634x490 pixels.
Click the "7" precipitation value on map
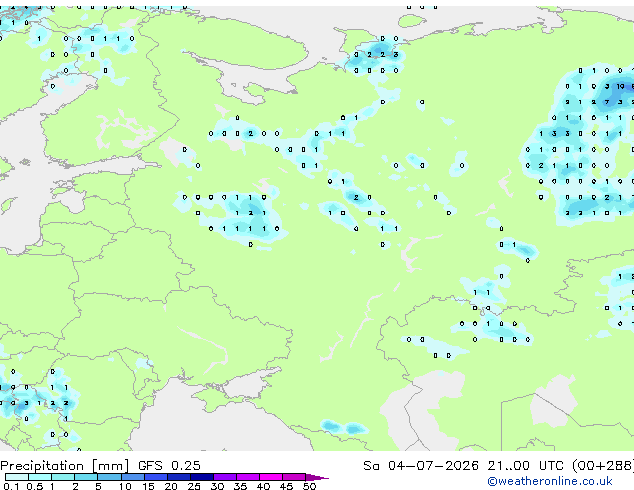(607, 102)
